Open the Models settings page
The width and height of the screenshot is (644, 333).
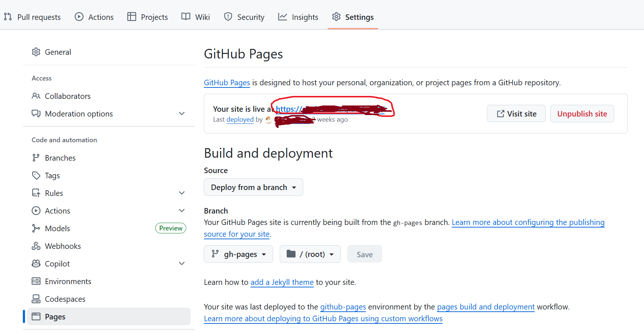coord(109,228)
